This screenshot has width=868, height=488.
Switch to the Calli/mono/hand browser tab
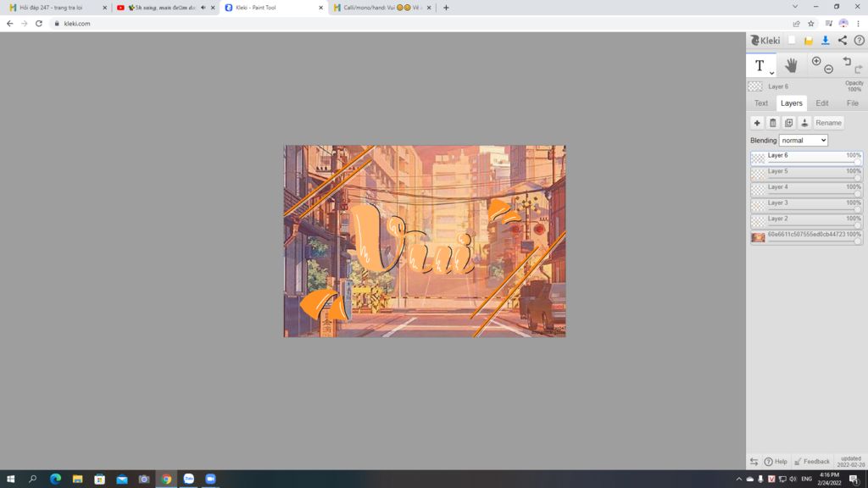tap(381, 8)
